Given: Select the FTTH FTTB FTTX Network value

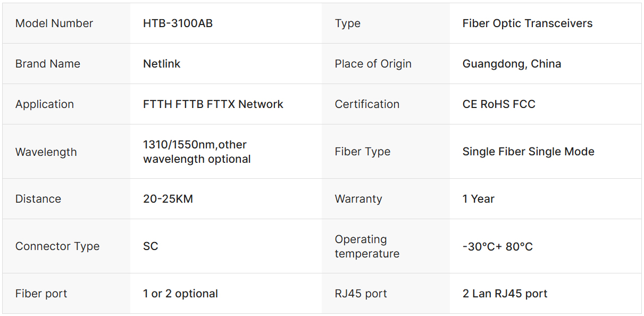Looking at the screenshot, I should (x=213, y=104).
